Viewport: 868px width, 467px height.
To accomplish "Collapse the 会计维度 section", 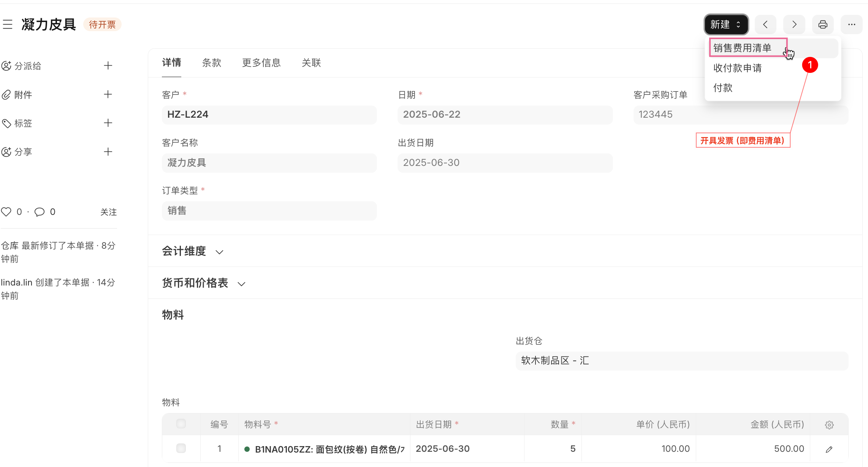I will point(219,251).
